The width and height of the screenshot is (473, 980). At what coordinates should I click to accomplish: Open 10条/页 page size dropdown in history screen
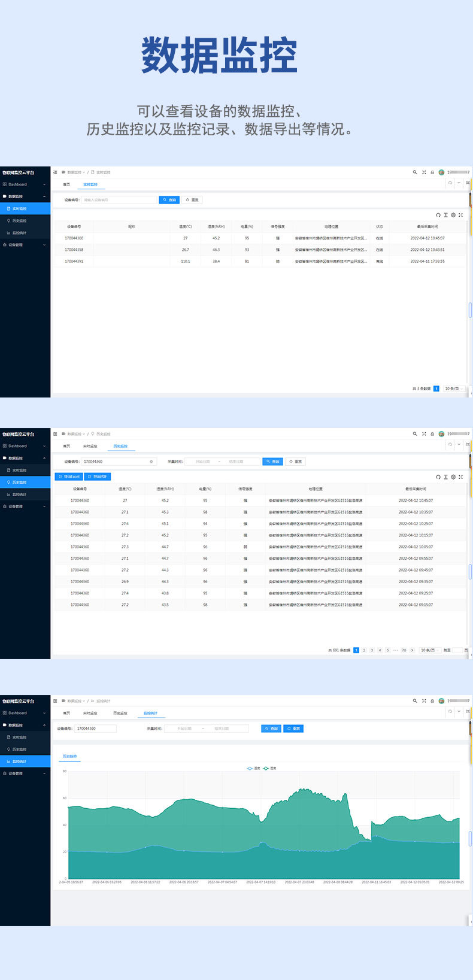coord(429,650)
